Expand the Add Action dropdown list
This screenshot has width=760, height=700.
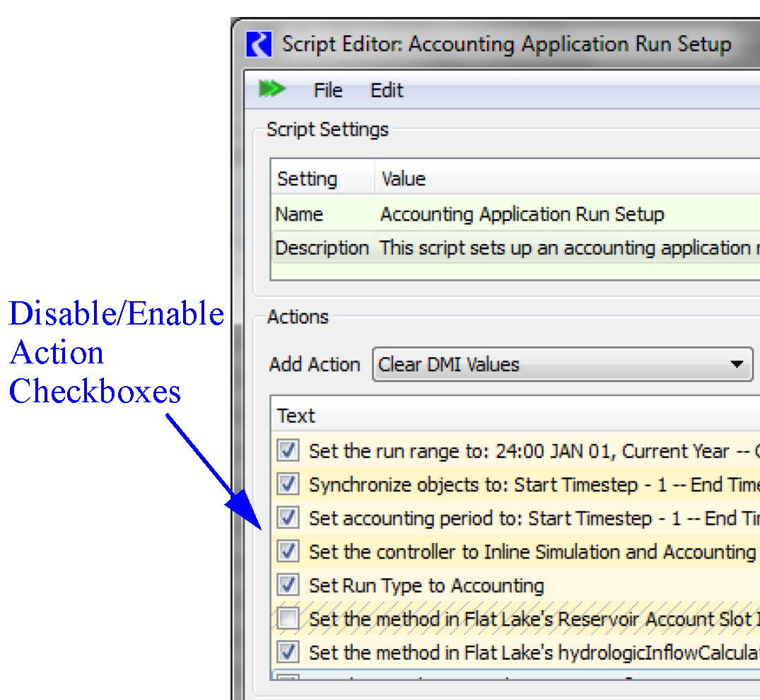pos(737,365)
